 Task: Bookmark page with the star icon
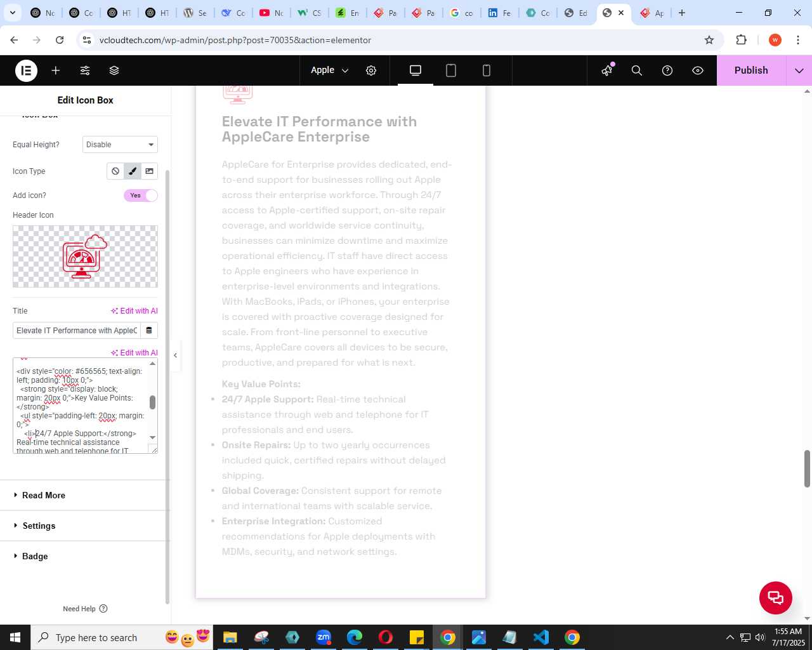coord(709,40)
